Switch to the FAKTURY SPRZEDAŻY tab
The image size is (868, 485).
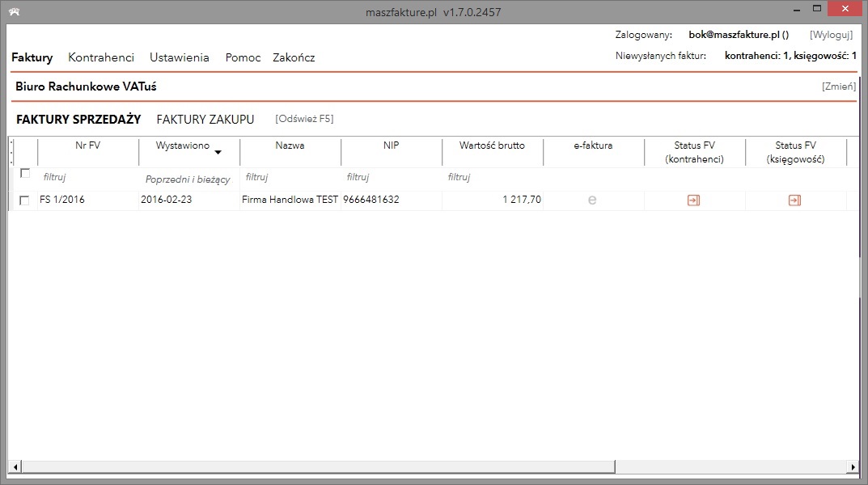78,120
